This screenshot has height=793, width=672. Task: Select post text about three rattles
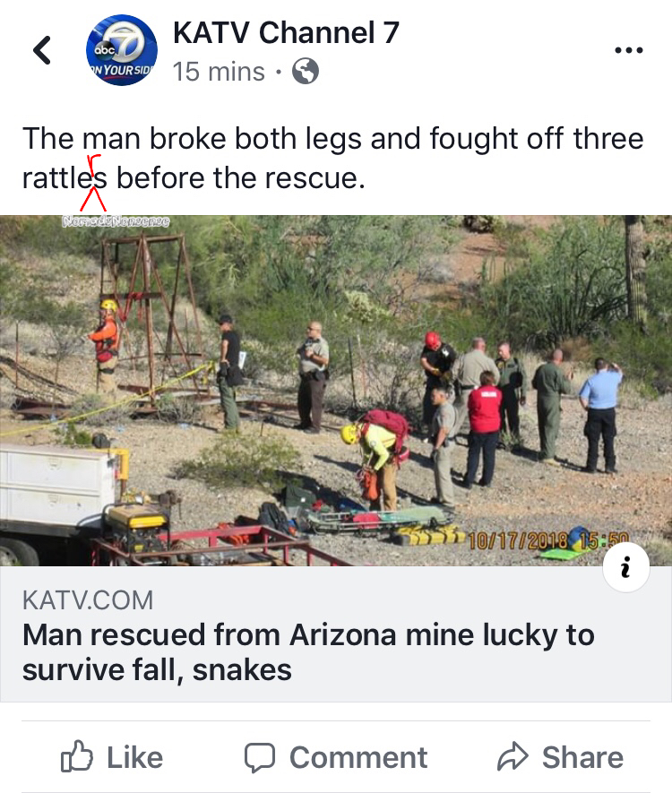pos(332,158)
